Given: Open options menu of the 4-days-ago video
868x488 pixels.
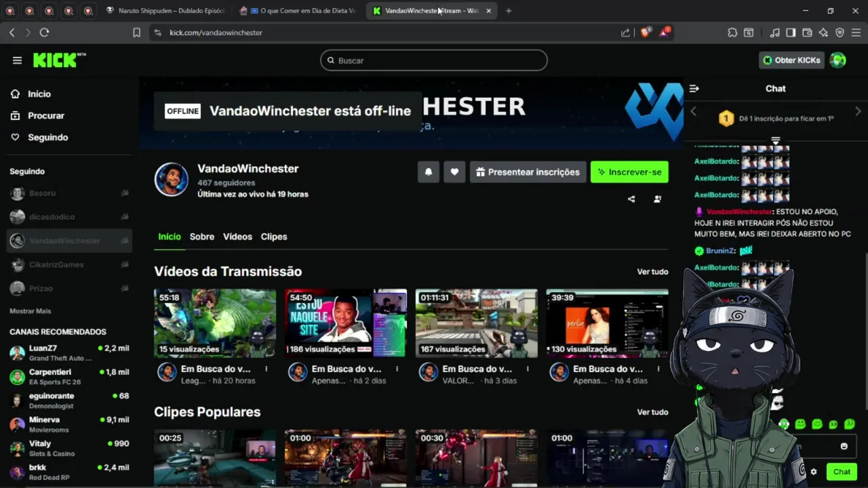Looking at the screenshot, I should click(x=659, y=369).
